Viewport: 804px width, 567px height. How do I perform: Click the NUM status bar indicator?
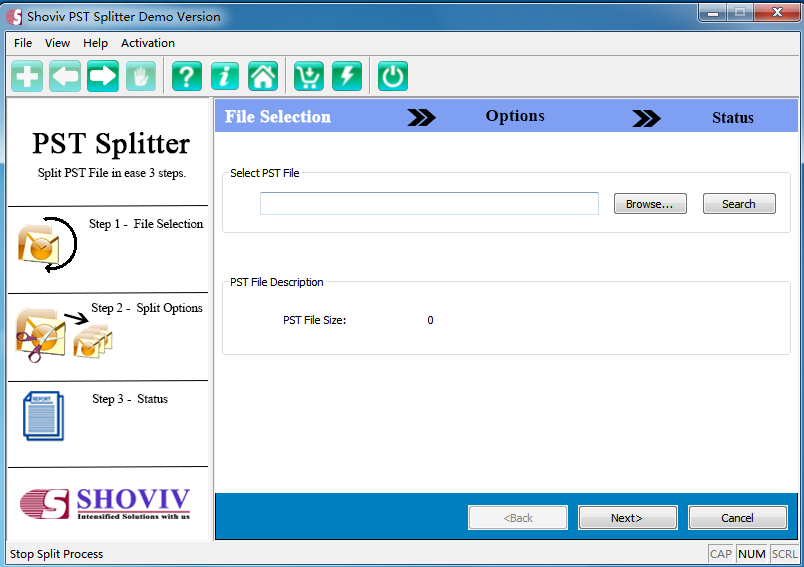752,554
